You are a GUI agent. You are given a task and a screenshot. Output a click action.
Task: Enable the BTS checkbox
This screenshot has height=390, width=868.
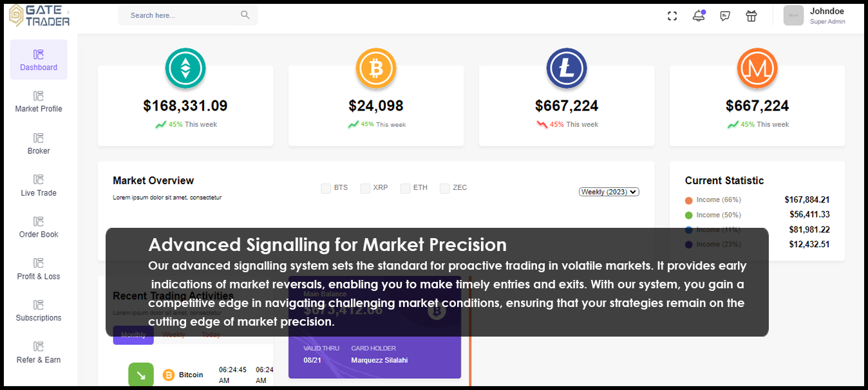pos(326,189)
